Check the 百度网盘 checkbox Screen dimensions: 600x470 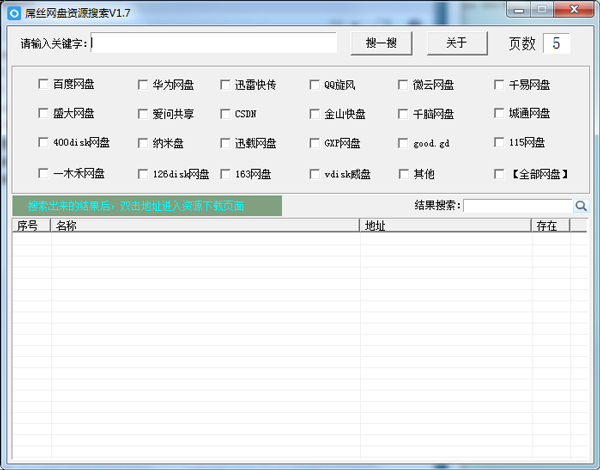pyautogui.click(x=43, y=85)
